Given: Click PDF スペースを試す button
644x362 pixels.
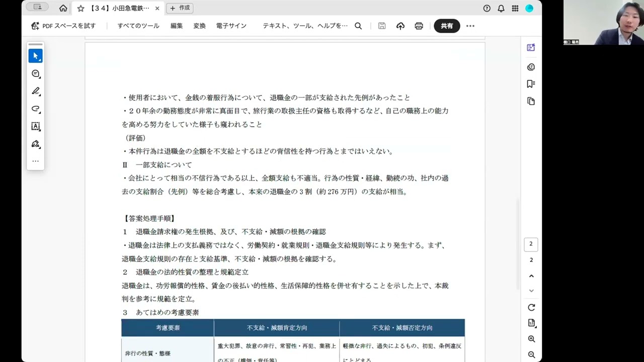Looking at the screenshot, I should pos(63,26).
